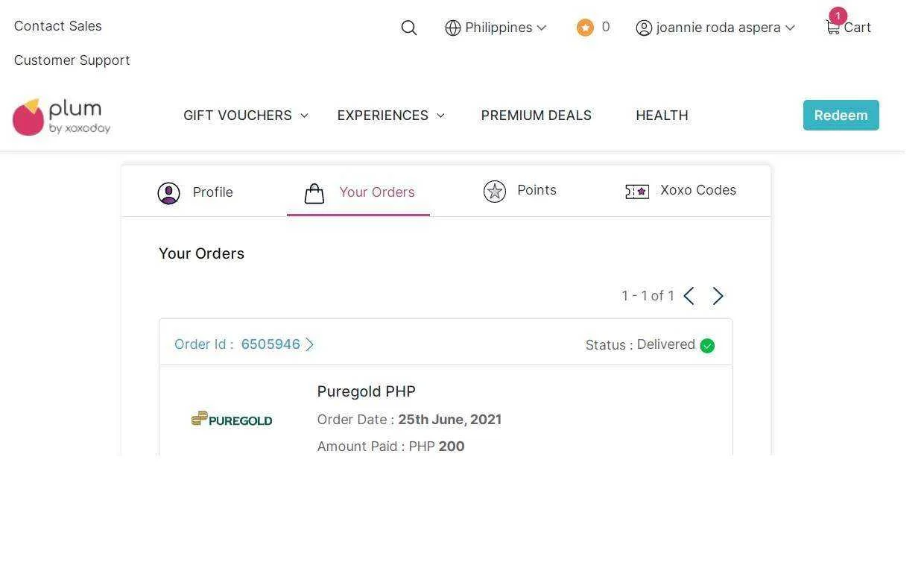The width and height of the screenshot is (924, 571).
Task: Go to previous orders page arrow
Action: click(x=689, y=296)
